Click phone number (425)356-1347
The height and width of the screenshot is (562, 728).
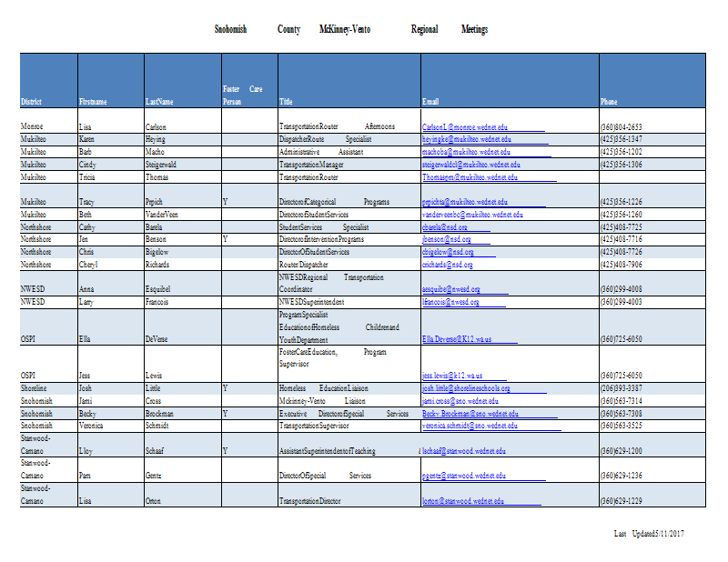pos(622,139)
